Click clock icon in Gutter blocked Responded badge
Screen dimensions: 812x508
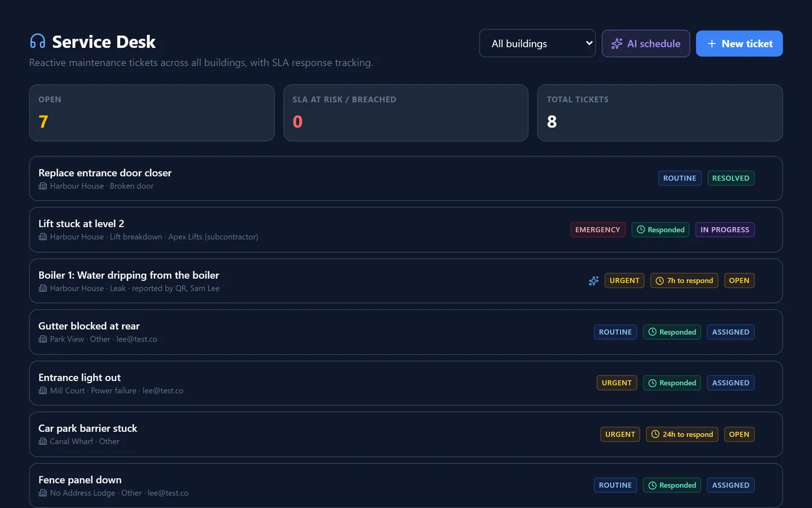[x=652, y=332]
